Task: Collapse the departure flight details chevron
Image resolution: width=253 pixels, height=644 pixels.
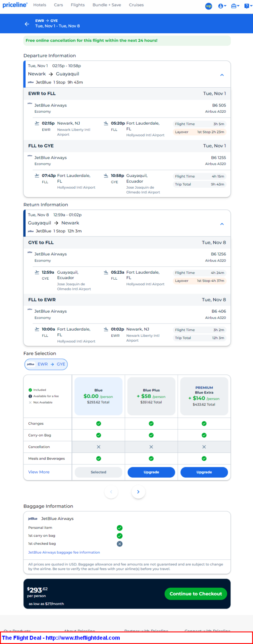Action: (x=222, y=75)
